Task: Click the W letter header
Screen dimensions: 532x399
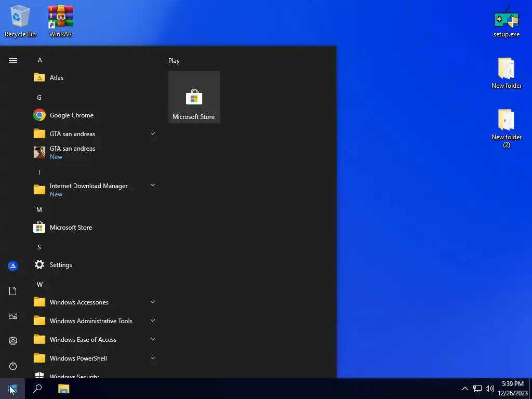Action: click(39, 284)
